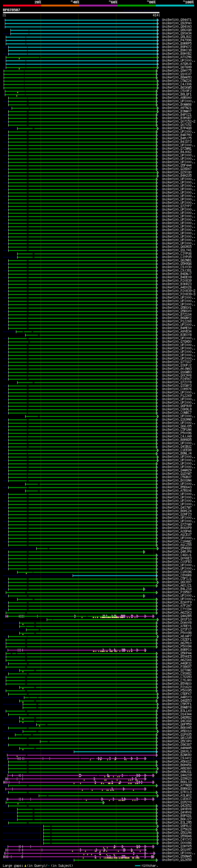Select label UniRef100_Q9AY75
This screenshot has height=868, width=197.
click(176, 71)
